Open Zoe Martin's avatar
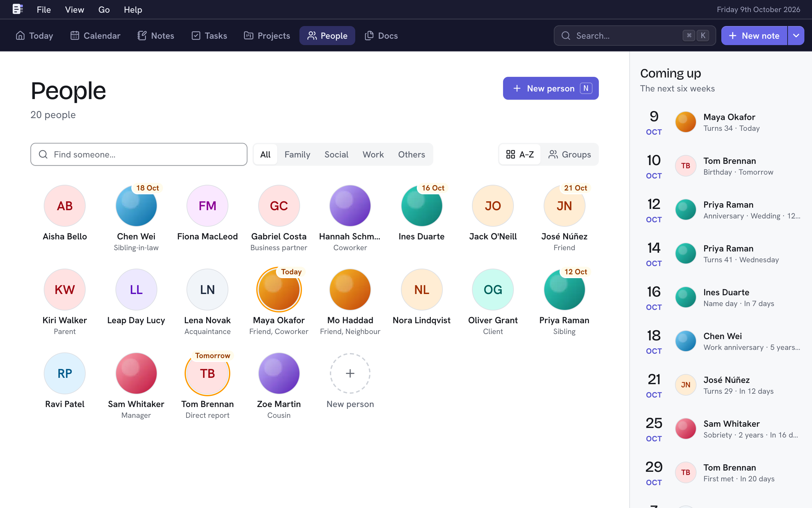 (279, 373)
